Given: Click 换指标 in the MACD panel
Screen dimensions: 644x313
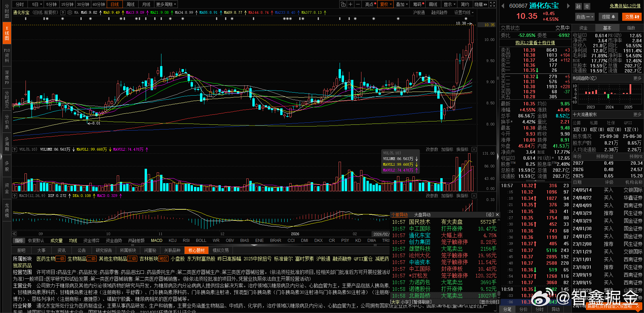Looking at the screenshot, I should click(x=462, y=196).
